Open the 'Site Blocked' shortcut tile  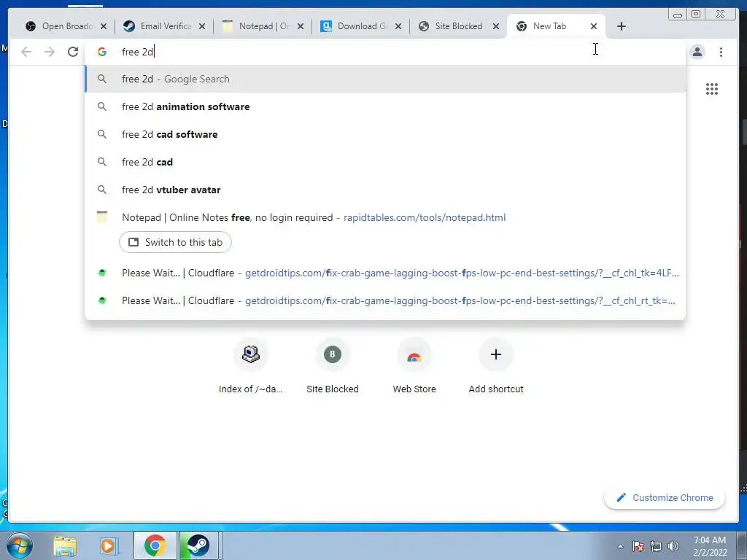click(x=333, y=367)
